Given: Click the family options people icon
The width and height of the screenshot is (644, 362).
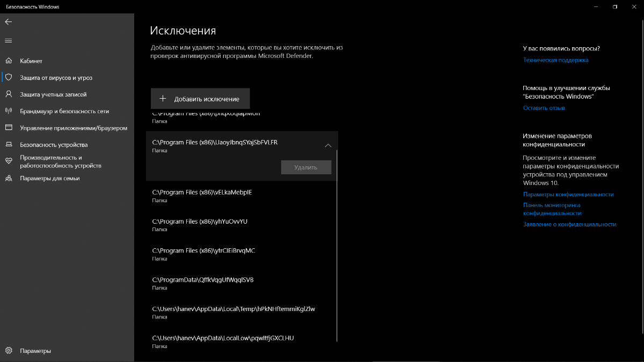Looking at the screenshot, I should tap(8, 178).
